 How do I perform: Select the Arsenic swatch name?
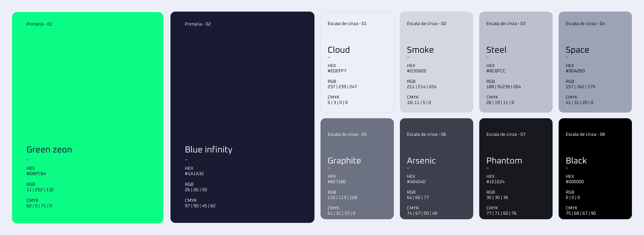pyautogui.click(x=421, y=161)
